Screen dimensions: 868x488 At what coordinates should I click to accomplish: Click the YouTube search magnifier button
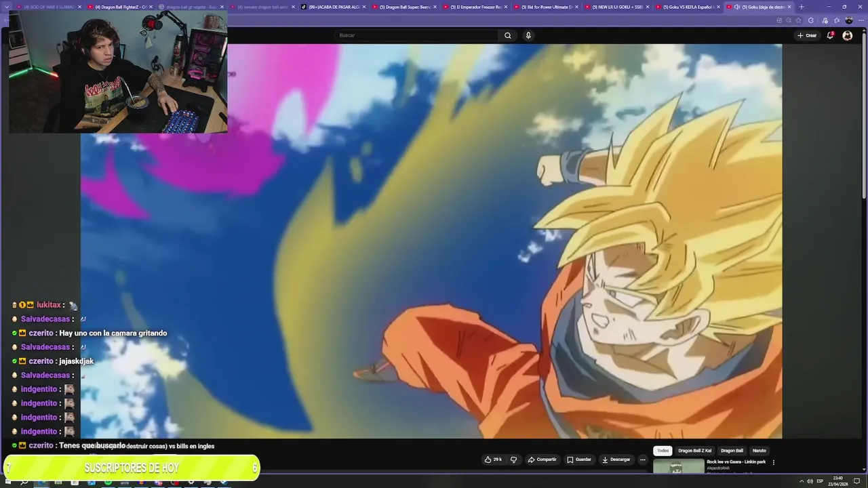coord(507,35)
